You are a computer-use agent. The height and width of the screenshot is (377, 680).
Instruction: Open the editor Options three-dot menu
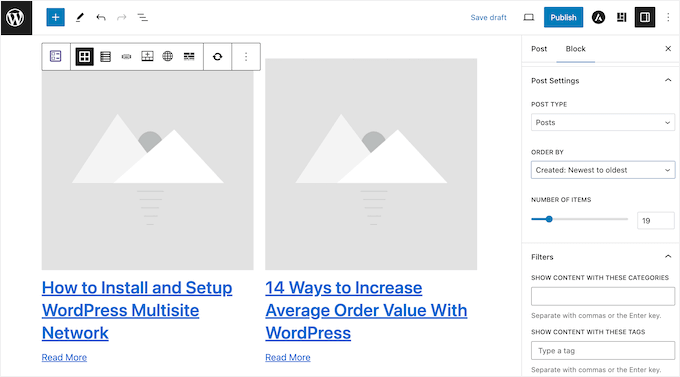pos(668,17)
